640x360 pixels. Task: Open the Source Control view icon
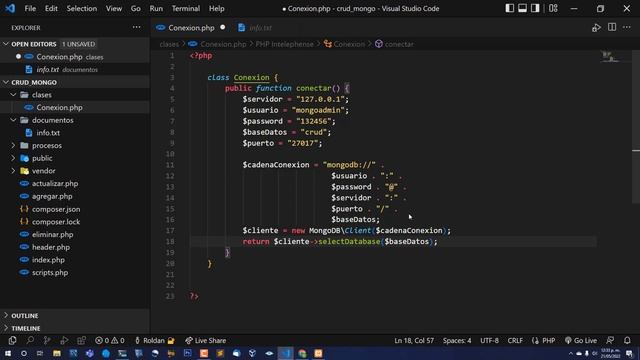point(47,340)
